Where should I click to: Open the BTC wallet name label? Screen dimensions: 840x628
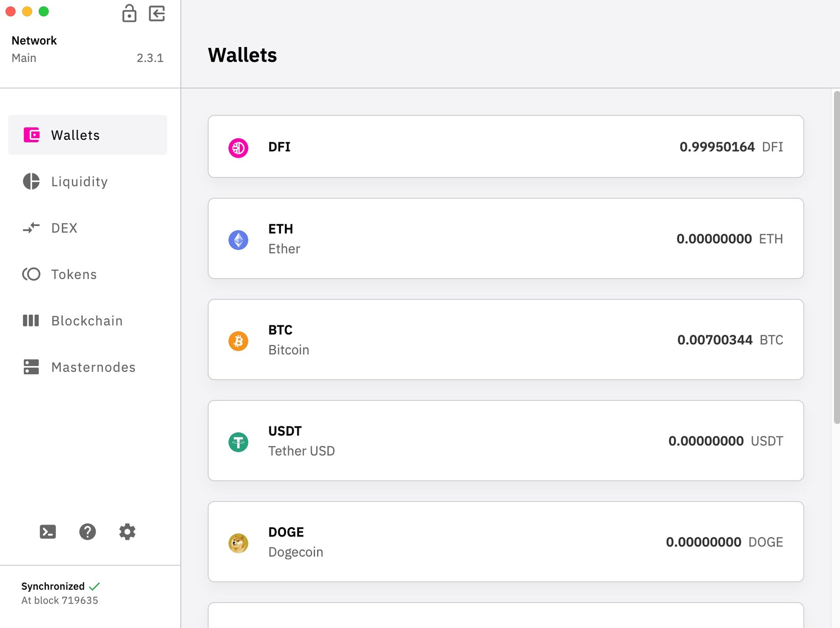click(x=280, y=330)
